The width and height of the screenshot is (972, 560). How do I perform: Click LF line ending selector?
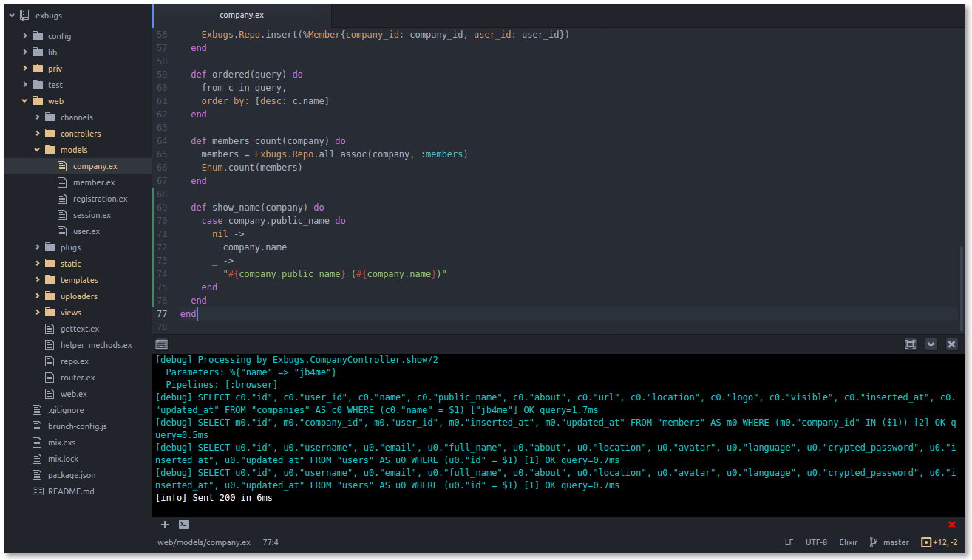click(x=789, y=542)
